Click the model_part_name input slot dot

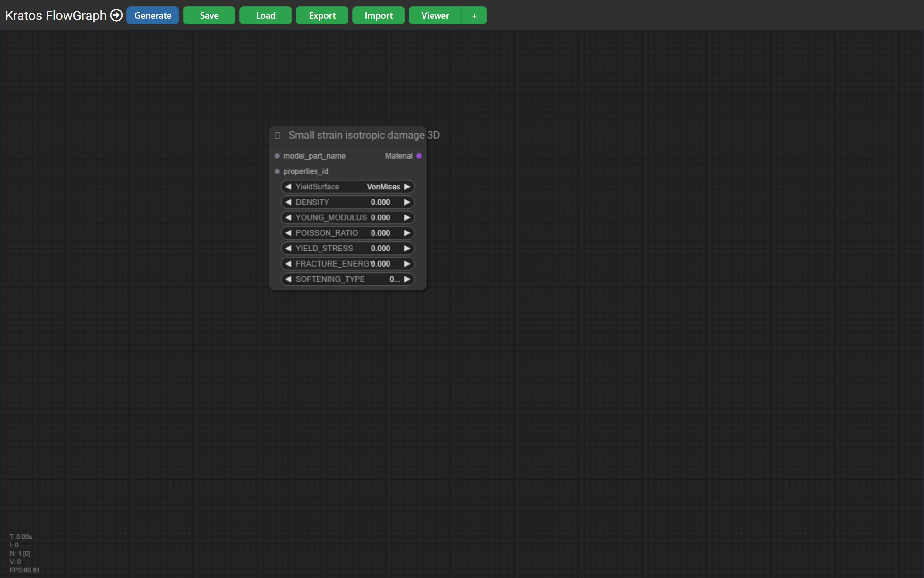277,156
